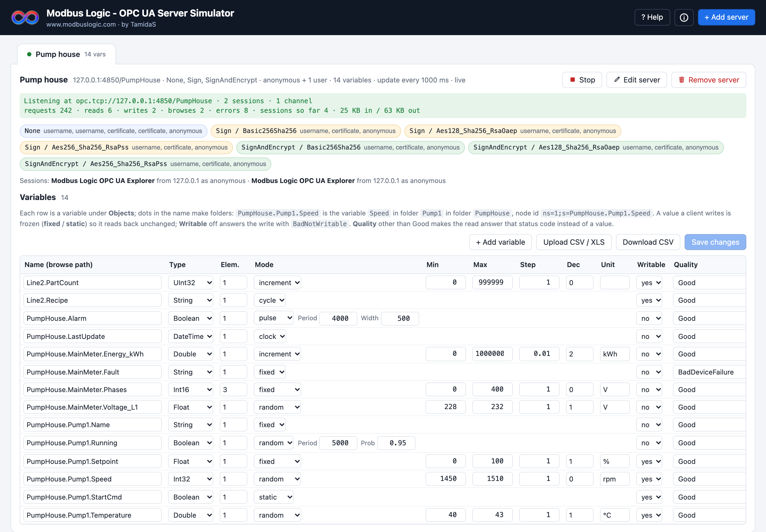Click the Help button
This screenshot has height=532, width=766.
(x=652, y=17)
